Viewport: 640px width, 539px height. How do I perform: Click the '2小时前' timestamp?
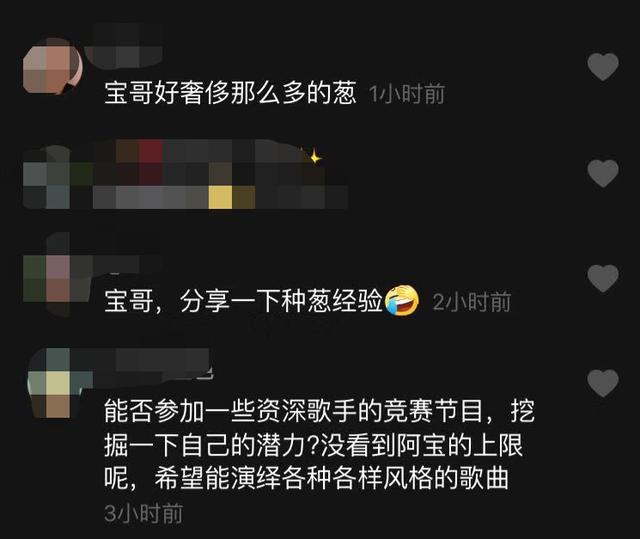(x=472, y=302)
